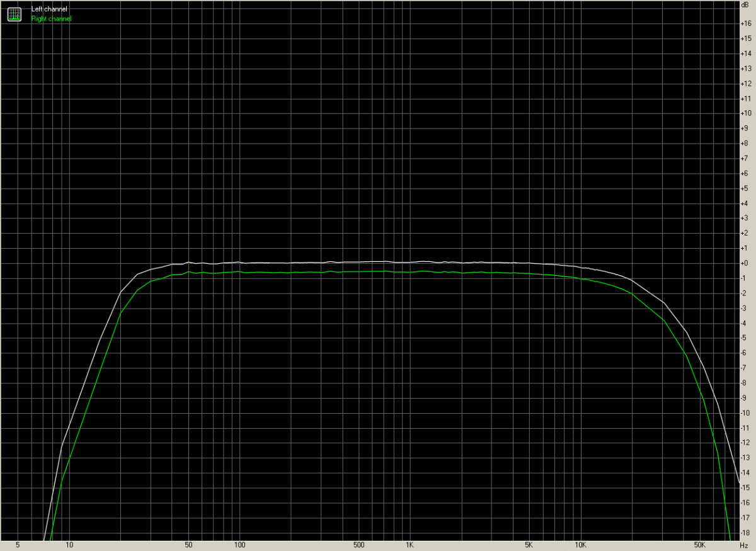756x551 pixels.
Task: Click the "1K" frequency axis label
Action: [x=409, y=545]
